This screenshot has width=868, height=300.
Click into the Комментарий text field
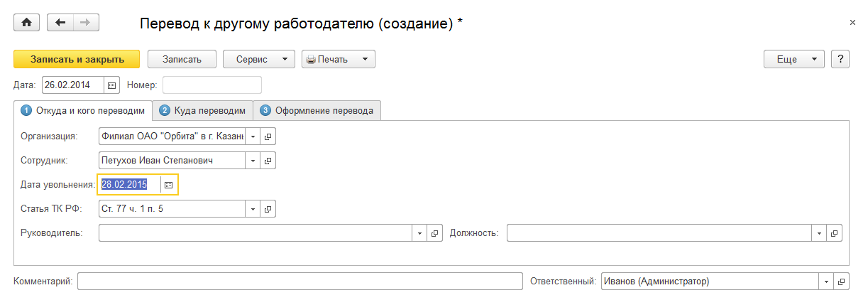coord(300,282)
